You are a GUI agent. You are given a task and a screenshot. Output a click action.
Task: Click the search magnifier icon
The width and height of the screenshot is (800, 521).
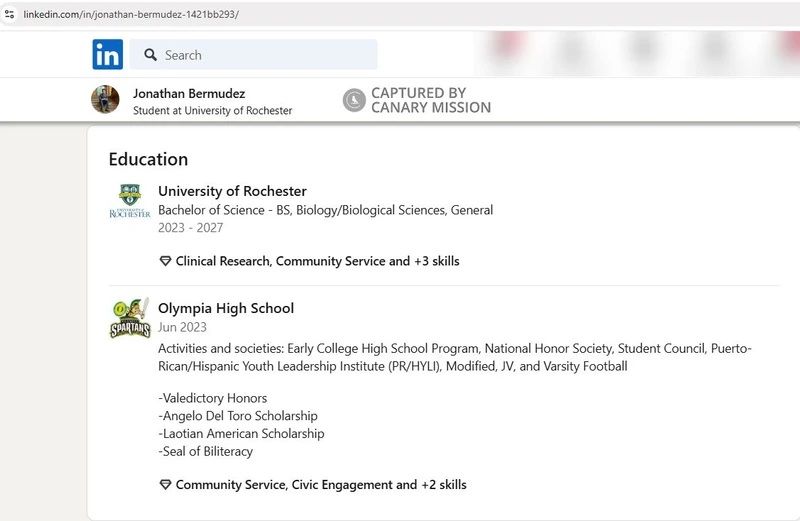click(150, 55)
